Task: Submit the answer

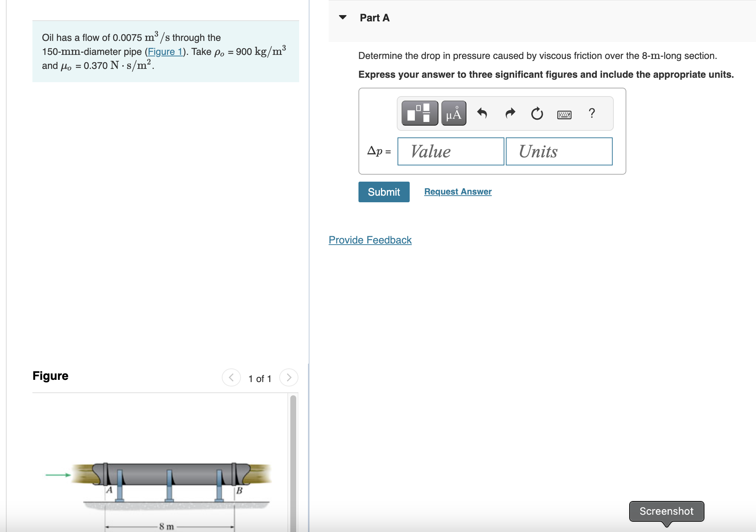Action: point(384,192)
